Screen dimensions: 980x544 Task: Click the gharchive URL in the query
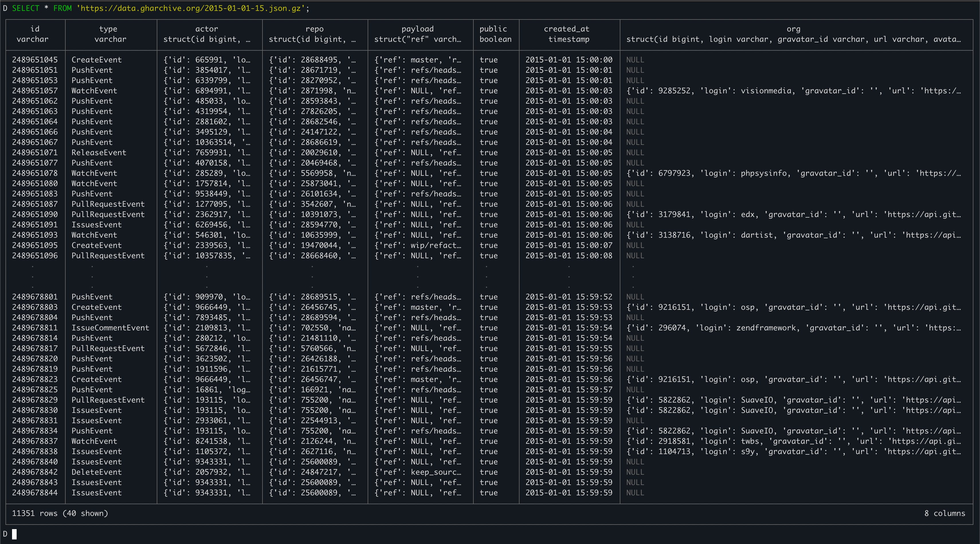[x=192, y=8]
